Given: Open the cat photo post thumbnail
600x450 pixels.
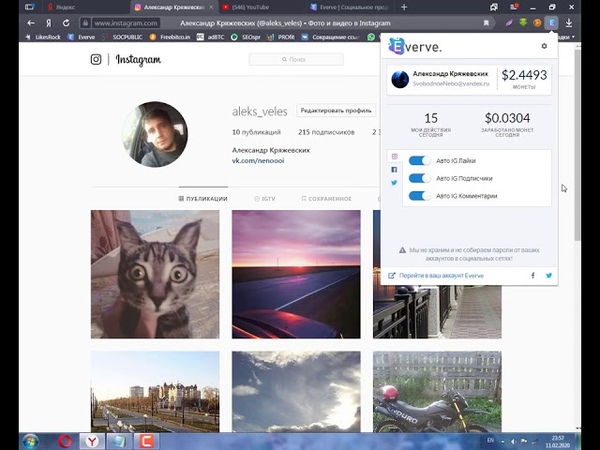Looking at the screenshot, I should point(155,274).
